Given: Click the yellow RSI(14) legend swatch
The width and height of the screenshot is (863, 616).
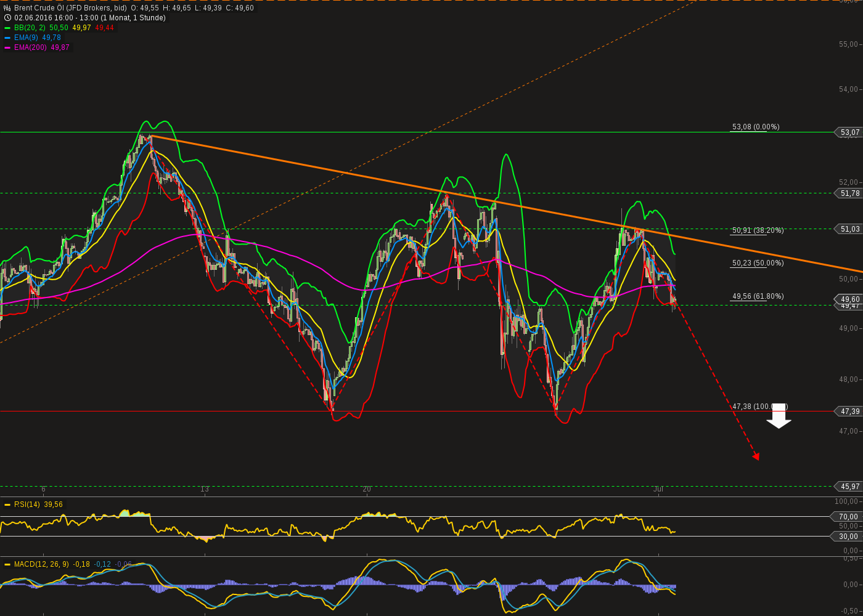Looking at the screenshot, I should tap(7, 505).
